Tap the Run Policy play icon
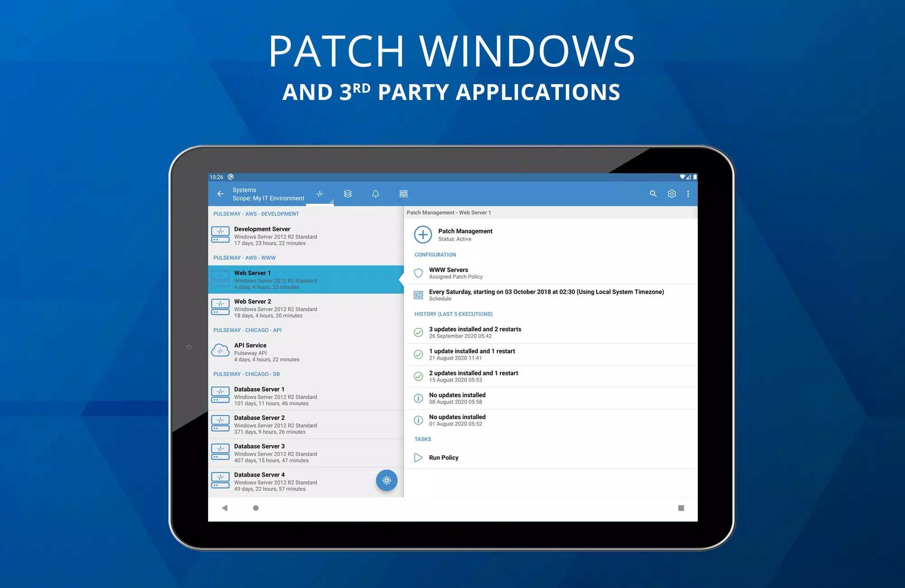The width and height of the screenshot is (905, 588). pyautogui.click(x=419, y=458)
